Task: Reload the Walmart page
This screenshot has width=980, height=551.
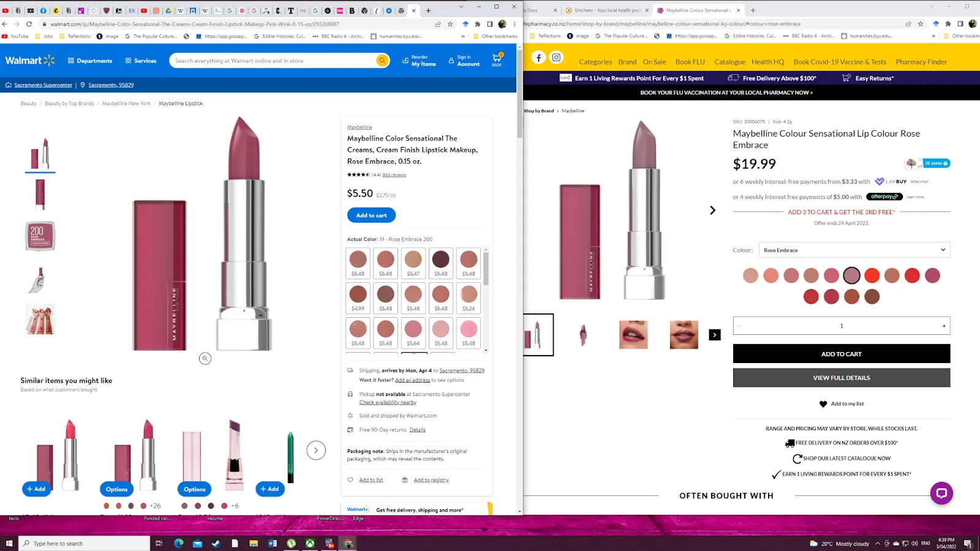Action: pos(29,24)
